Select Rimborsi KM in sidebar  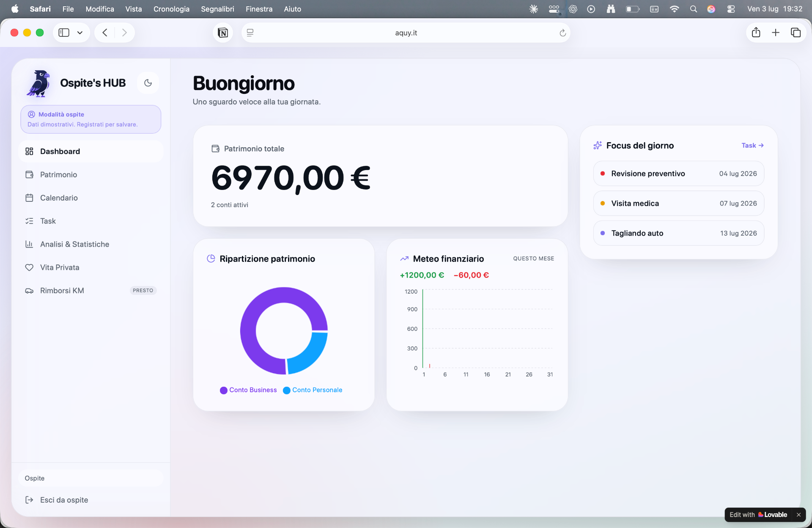coord(91,291)
